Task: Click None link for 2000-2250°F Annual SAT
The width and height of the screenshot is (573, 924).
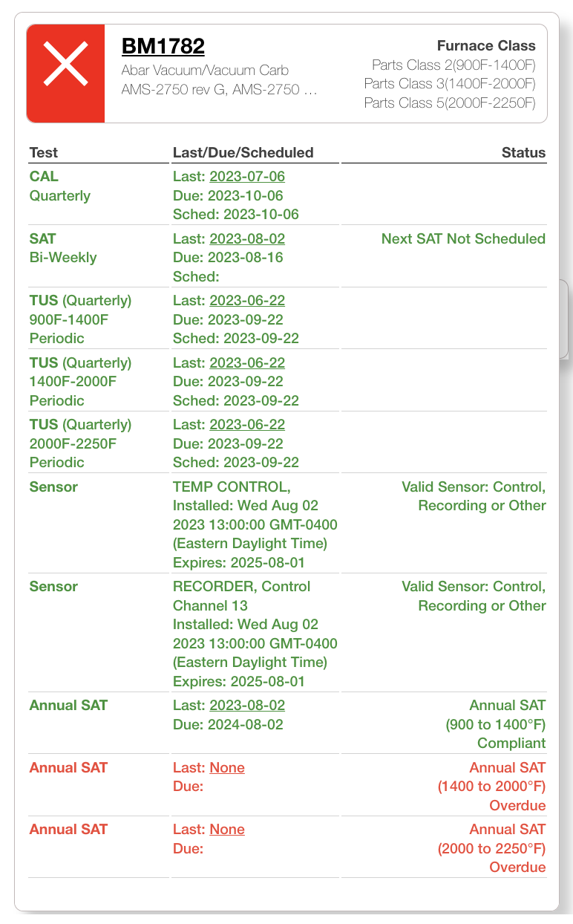Action: 229,829
